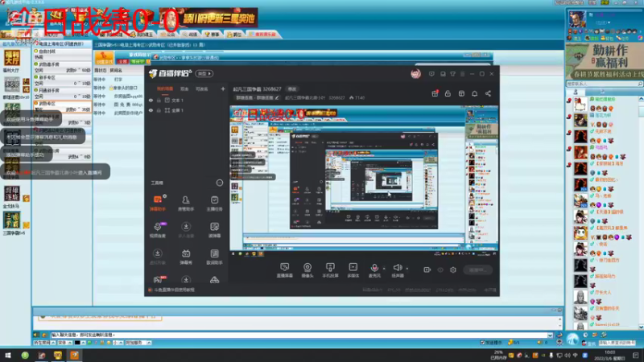Expand microphone options arrow
Screen dimensions: 644x362
(x=384, y=269)
